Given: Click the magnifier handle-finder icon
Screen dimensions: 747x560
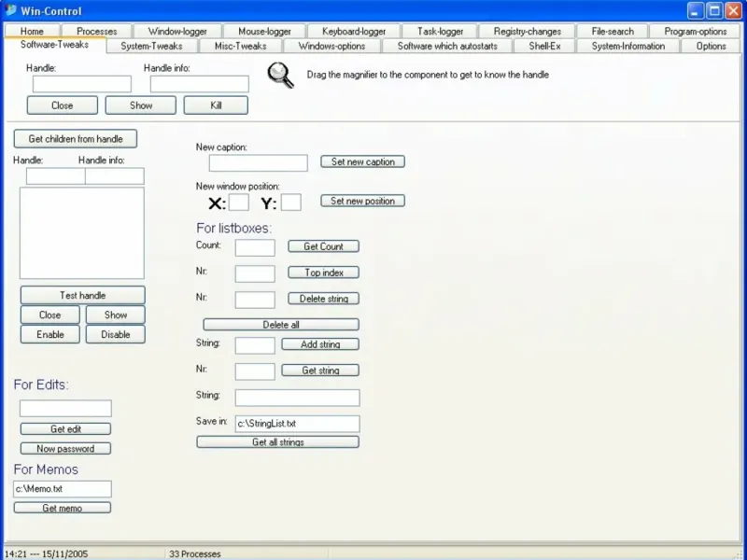Looking at the screenshot, I should [x=281, y=76].
